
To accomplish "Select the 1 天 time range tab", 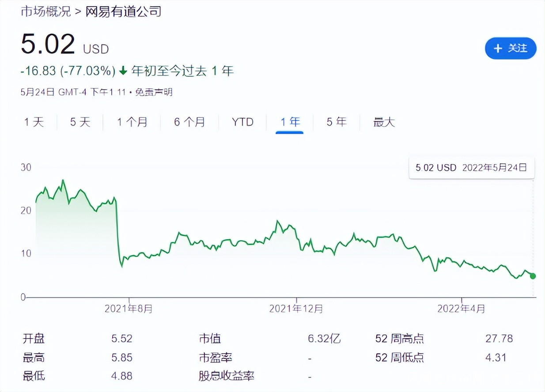I will 34,122.
